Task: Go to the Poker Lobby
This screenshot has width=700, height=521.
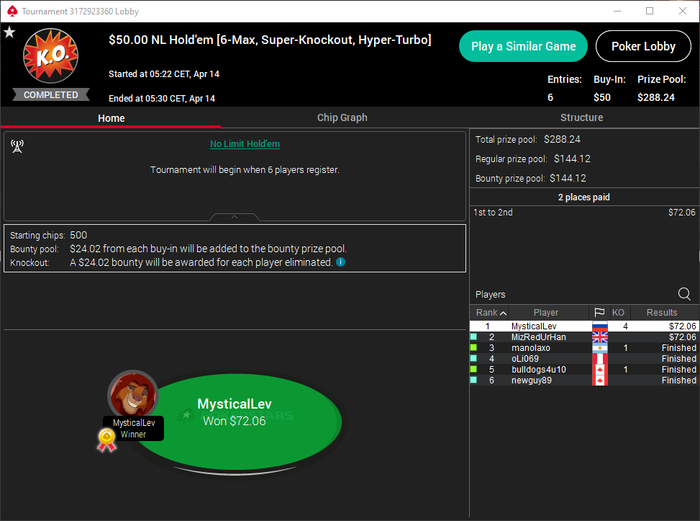Action: tap(643, 46)
